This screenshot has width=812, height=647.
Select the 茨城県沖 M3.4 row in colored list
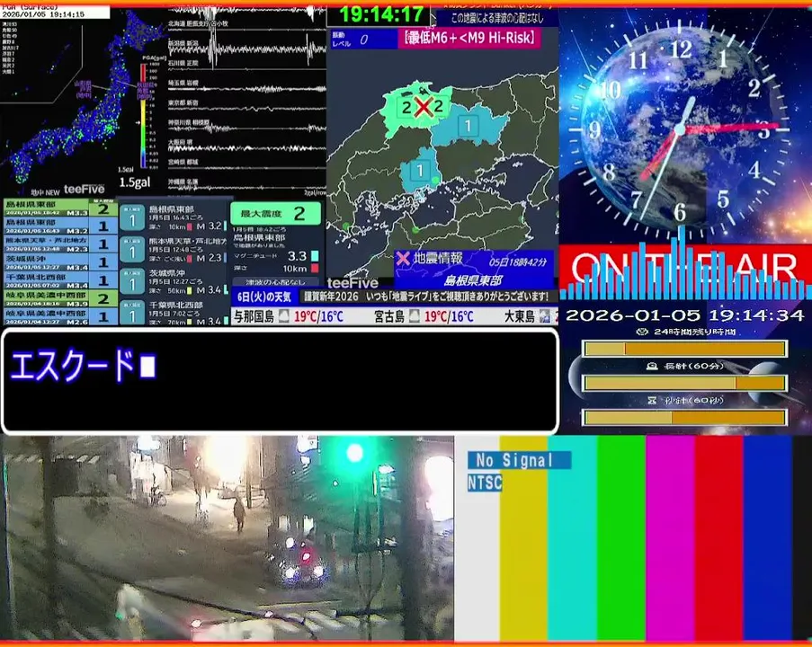60,262
